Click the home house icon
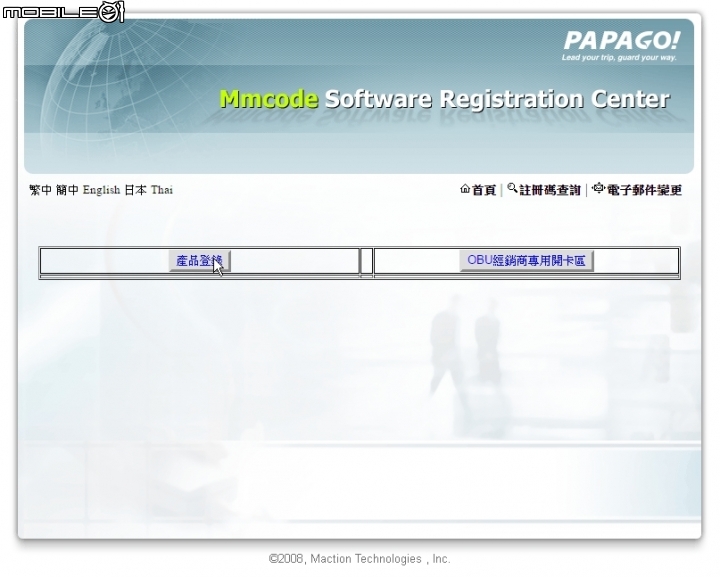This screenshot has width=720, height=577. [465, 189]
